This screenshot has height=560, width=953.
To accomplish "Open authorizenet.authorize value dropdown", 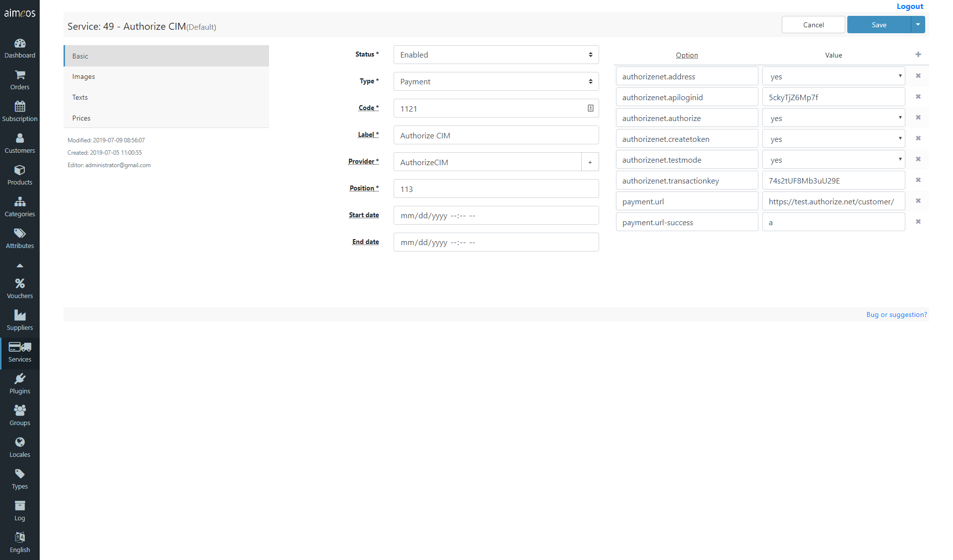I will [x=833, y=118].
